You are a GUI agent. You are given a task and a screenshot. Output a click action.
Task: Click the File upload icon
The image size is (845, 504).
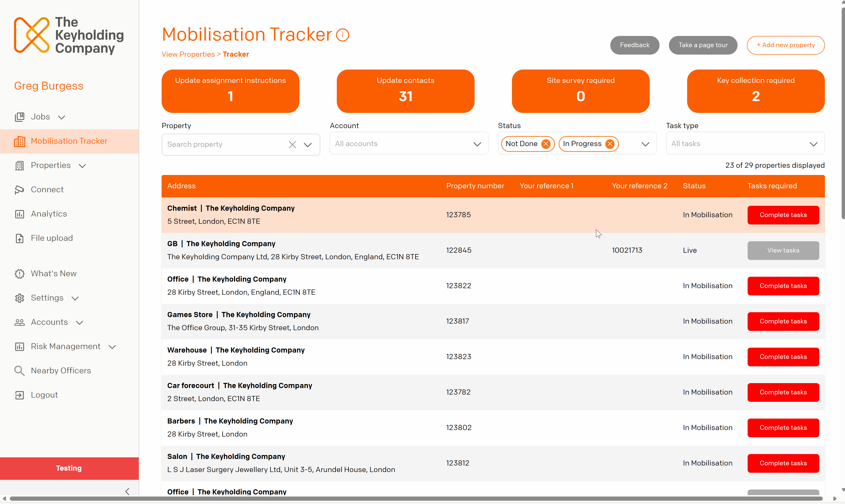coord(19,238)
